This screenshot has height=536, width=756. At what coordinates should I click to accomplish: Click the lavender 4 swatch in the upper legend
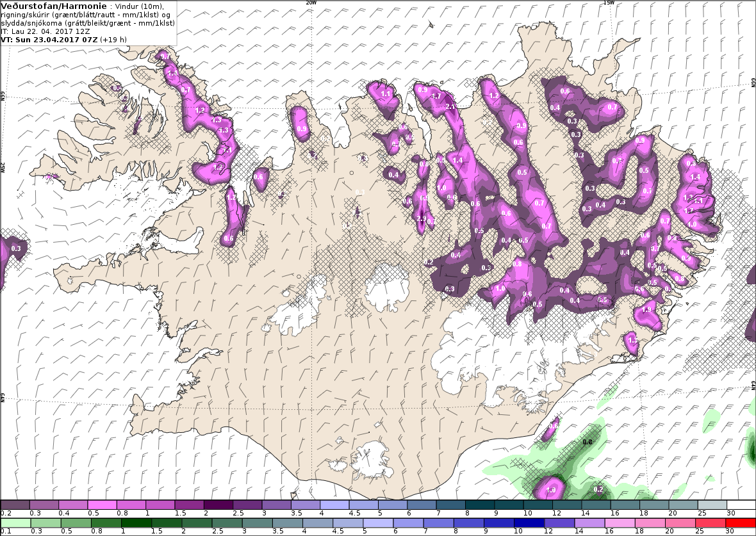coord(334,505)
